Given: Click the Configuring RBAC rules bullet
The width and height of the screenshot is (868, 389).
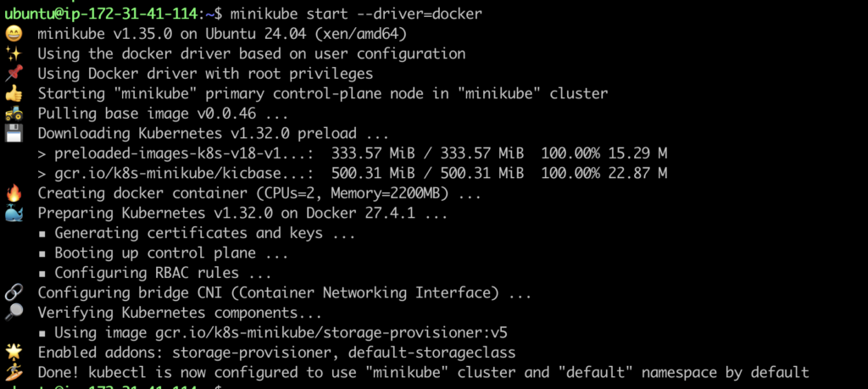Looking at the screenshot, I should [x=155, y=274].
